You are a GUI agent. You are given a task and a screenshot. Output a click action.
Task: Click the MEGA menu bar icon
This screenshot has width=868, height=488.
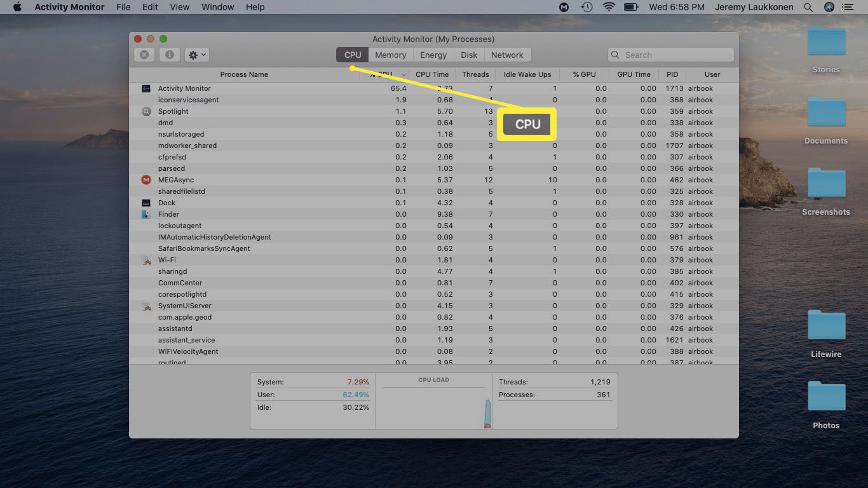click(x=564, y=7)
